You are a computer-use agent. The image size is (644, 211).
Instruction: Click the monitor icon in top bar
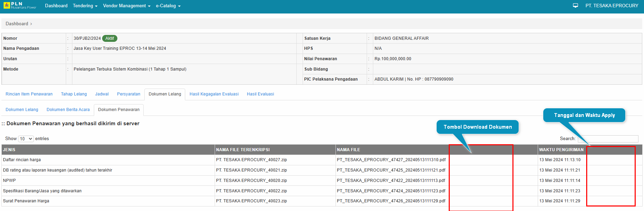pos(575,6)
